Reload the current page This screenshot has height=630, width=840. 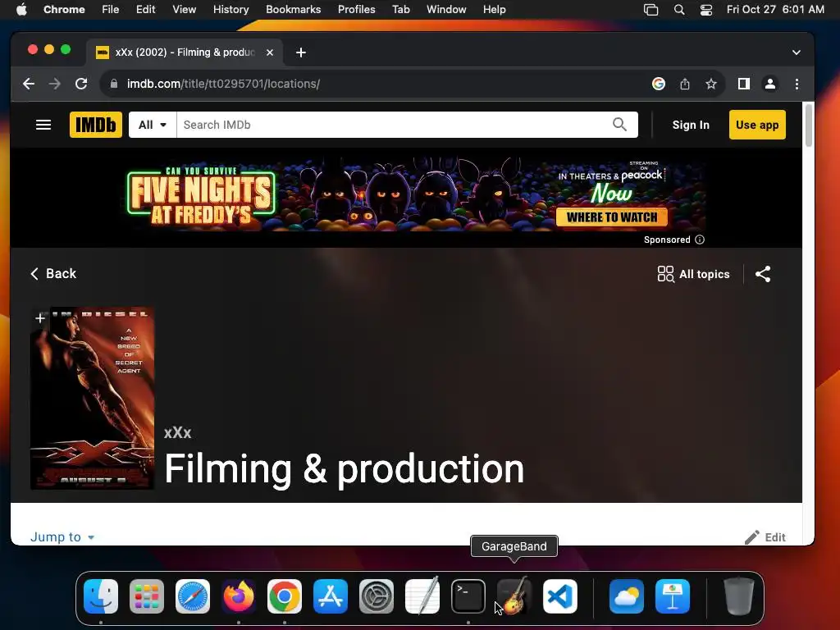pos(81,84)
